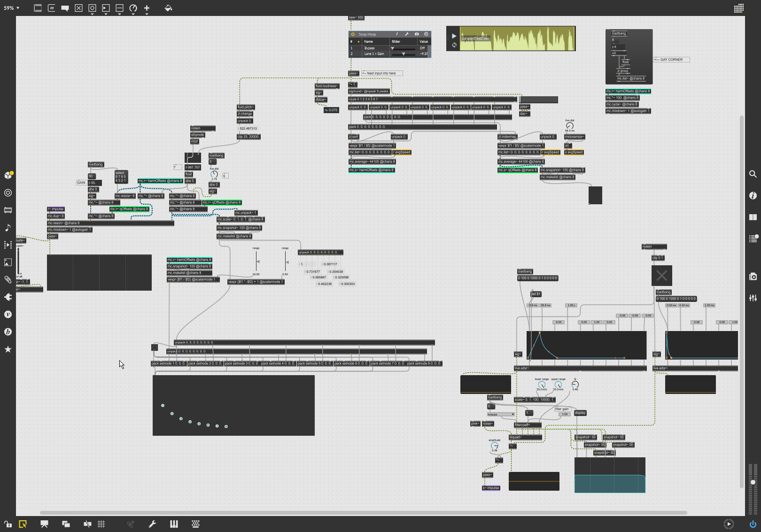Image resolution: width=761 pixels, height=532 pixels.
Task: Click Snap Heap camera snapshot icon
Action: [417, 34]
